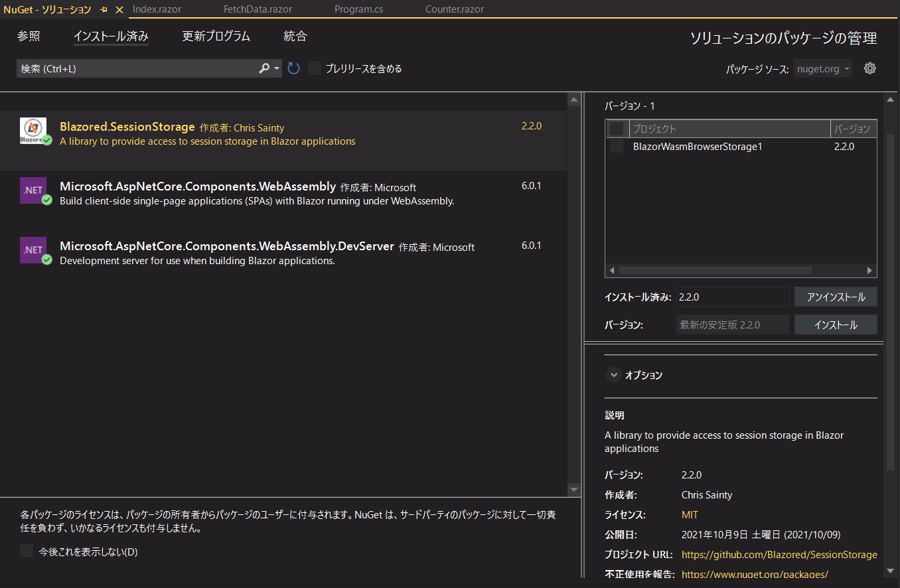Switch to the インストール済み tab

click(111, 37)
